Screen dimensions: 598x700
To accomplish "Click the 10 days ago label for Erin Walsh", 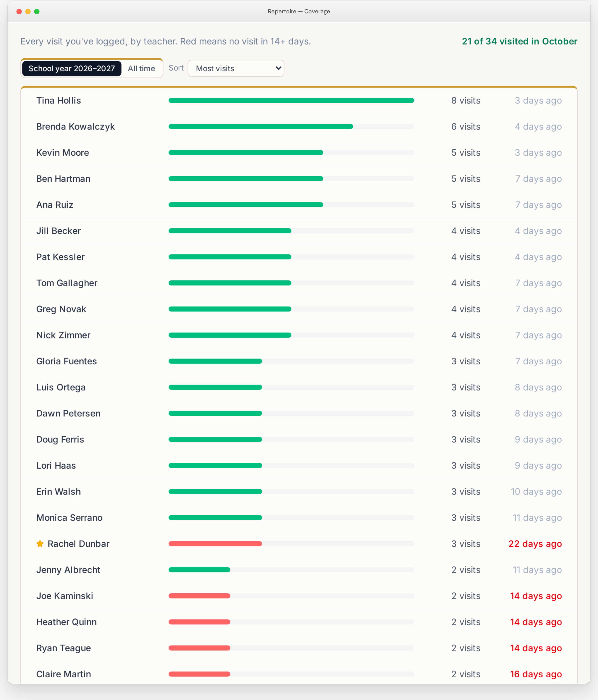I will tap(536, 492).
